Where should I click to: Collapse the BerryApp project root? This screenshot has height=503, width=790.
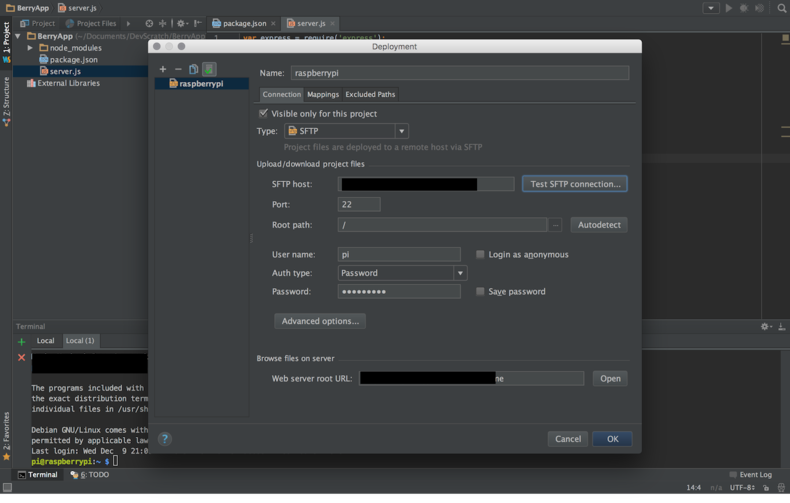pyautogui.click(x=18, y=36)
